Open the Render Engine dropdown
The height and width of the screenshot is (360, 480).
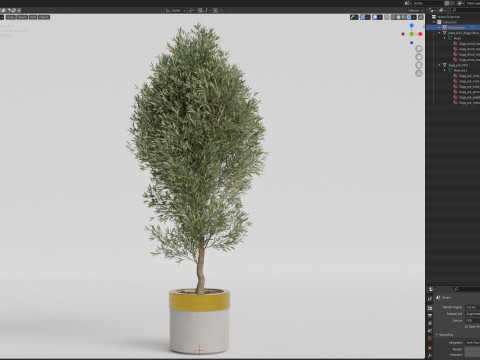coord(473,307)
